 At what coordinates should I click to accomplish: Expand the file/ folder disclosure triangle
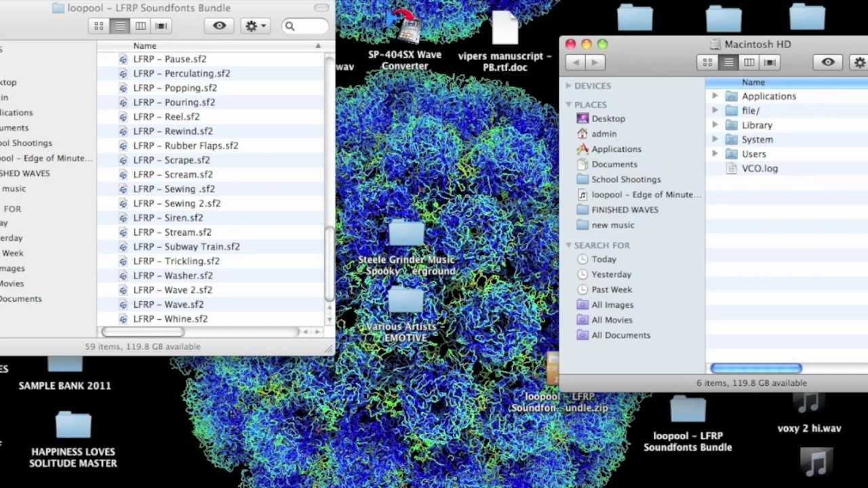point(715,110)
